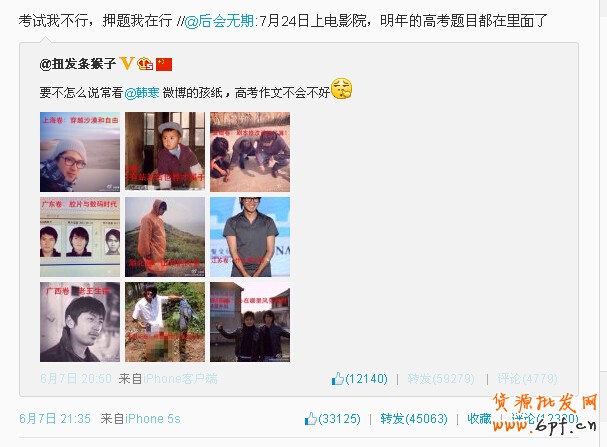Click the gold V verified badge
Screen dimensions: 607x447
tap(127, 63)
